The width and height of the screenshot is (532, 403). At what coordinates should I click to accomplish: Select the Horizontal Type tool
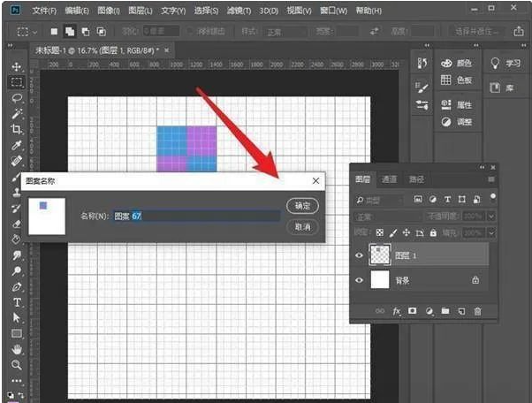(x=16, y=302)
